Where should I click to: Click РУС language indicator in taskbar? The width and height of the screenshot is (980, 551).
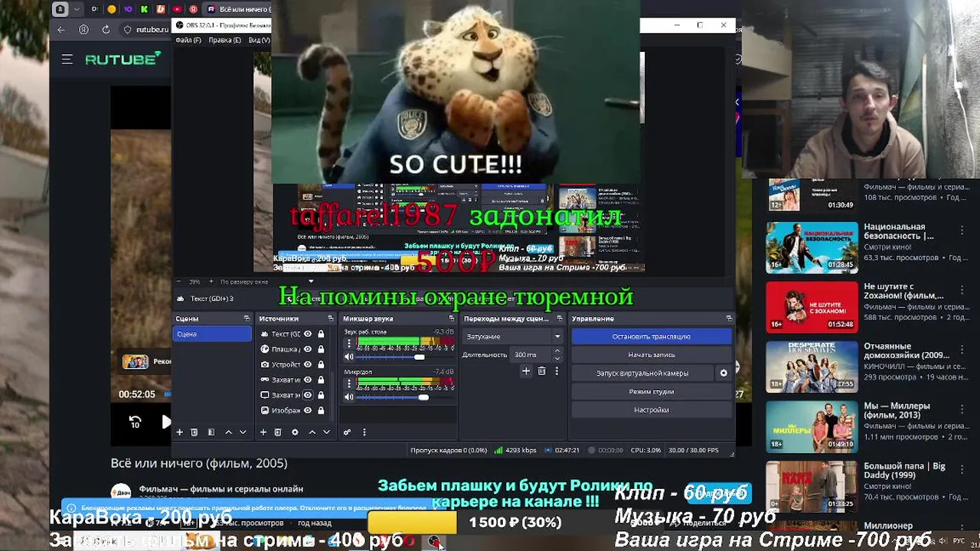coord(959,541)
